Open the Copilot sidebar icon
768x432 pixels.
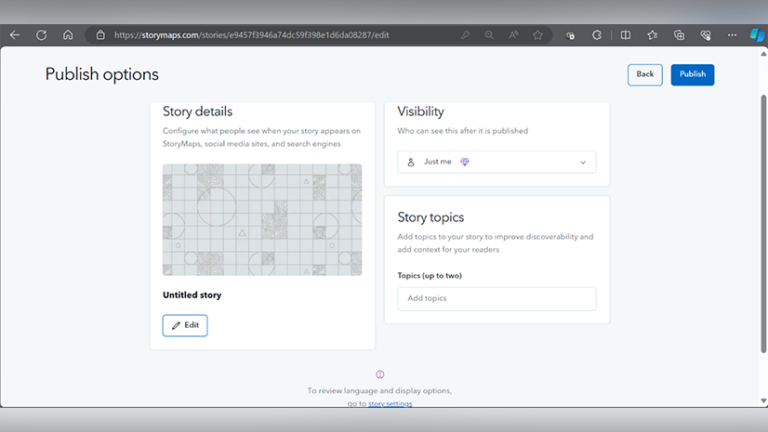(x=757, y=35)
